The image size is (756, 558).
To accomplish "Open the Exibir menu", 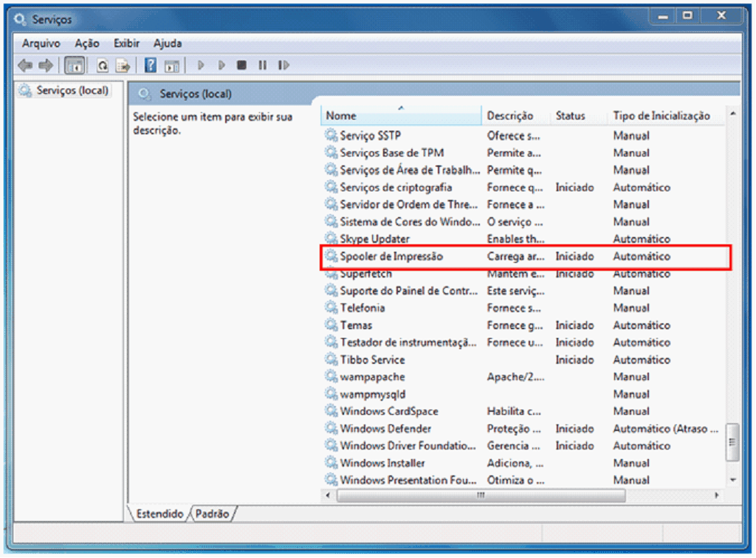I will [126, 44].
